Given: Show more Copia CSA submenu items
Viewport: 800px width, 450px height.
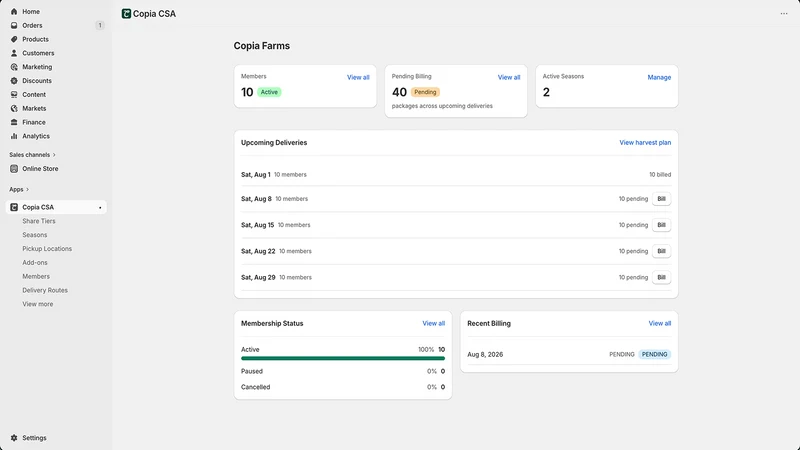Looking at the screenshot, I should [x=37, y=304].
